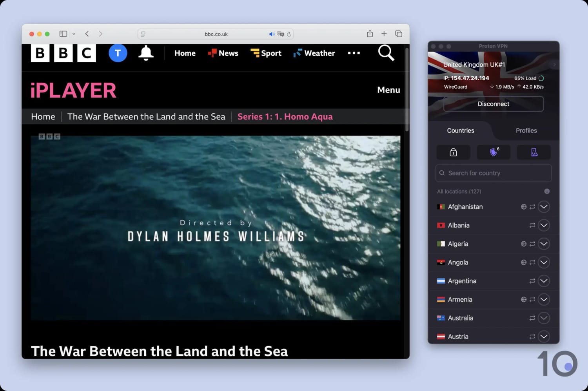This screenshot has height=391, width=588.
Task: Click the Safari address bar bbc.co.uk
Action: coord(216,34)
